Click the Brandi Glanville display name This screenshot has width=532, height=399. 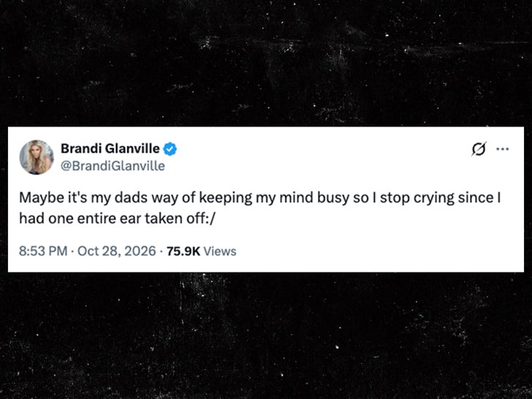coord(110,148)
